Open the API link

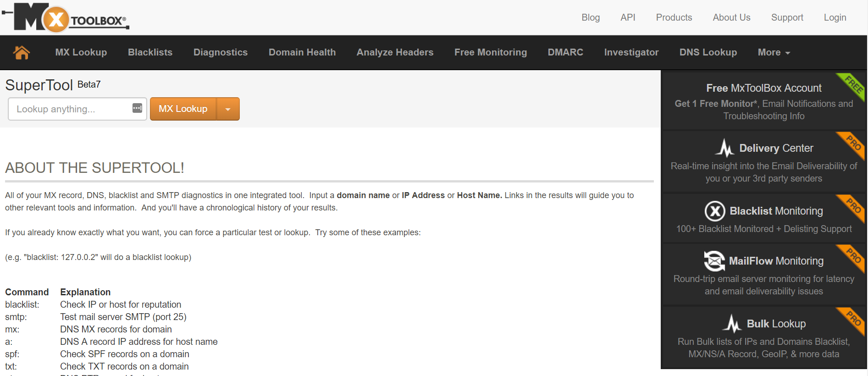coord(628,17)
